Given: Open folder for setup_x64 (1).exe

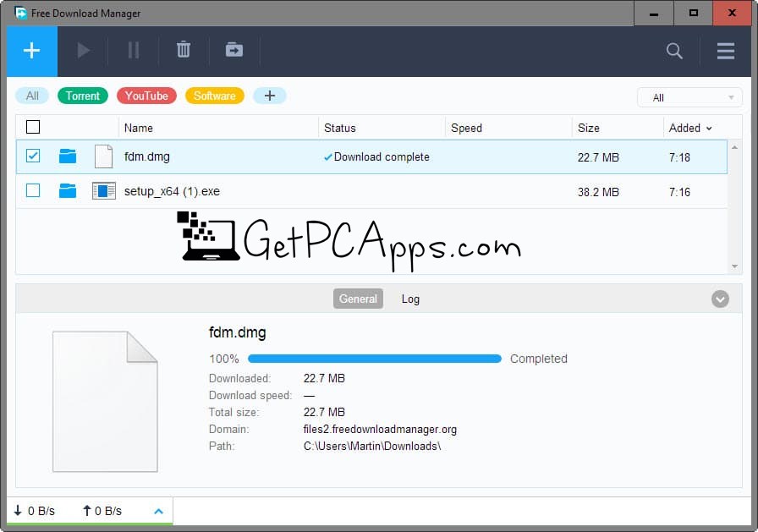Looking at the screenshot, I should 68,191.
